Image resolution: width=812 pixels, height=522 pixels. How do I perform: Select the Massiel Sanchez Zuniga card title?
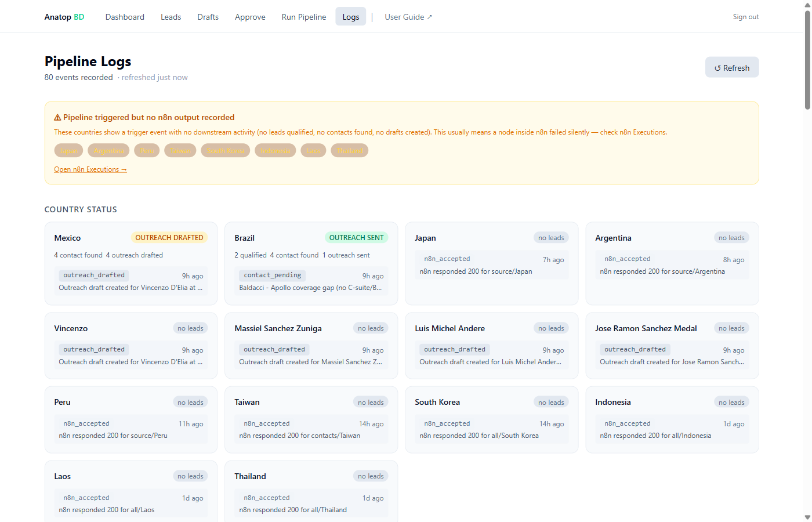[x=278, y=328]
